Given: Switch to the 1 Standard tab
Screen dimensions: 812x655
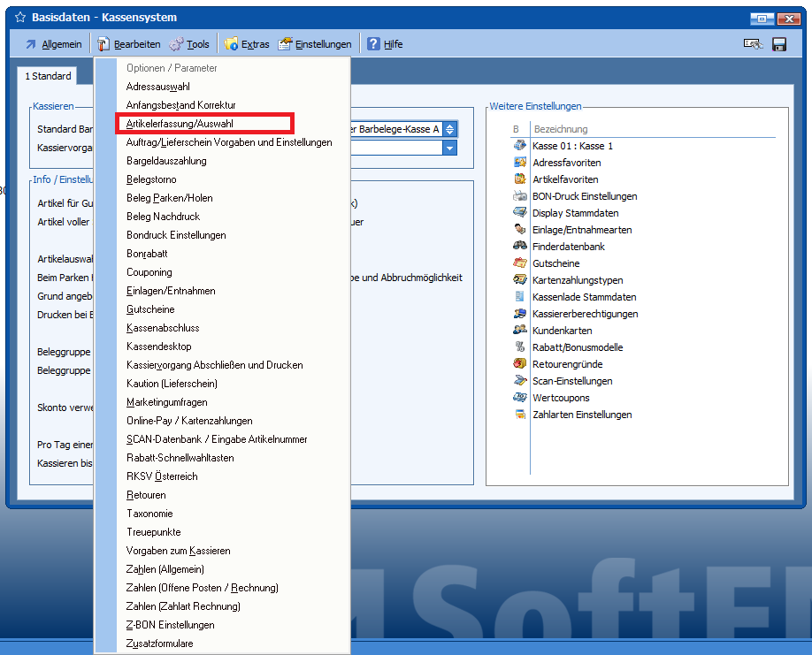Looking at the screenshot, I should tap(48, 77).
